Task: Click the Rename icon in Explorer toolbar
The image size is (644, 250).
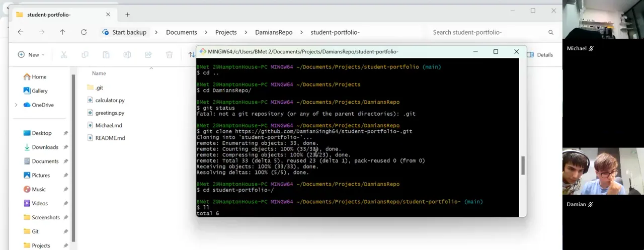Action: (127, 55)
